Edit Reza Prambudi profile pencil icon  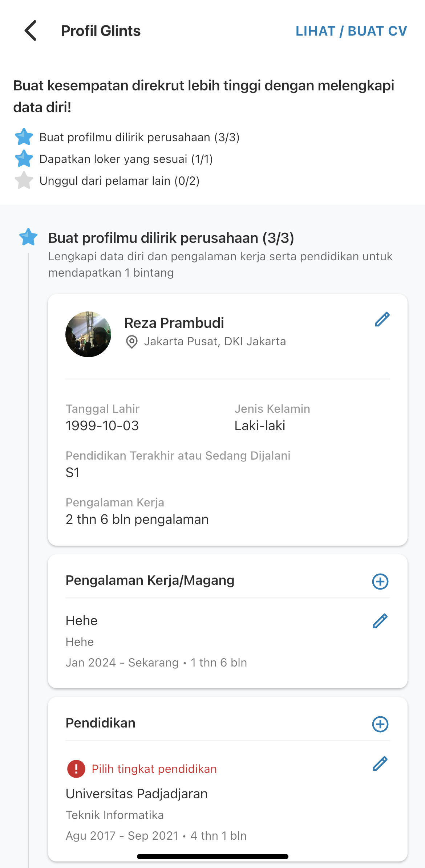[x=382, y=319]
